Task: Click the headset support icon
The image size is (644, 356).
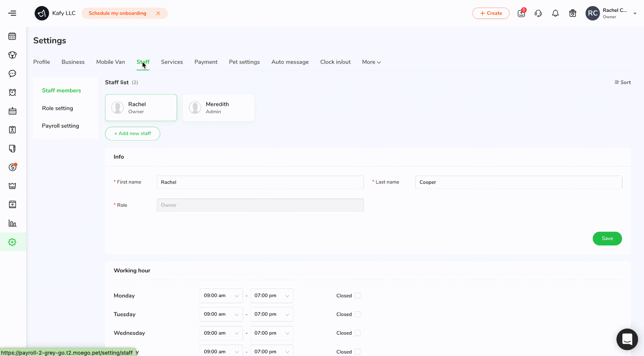Action: [x=538, y=13]
